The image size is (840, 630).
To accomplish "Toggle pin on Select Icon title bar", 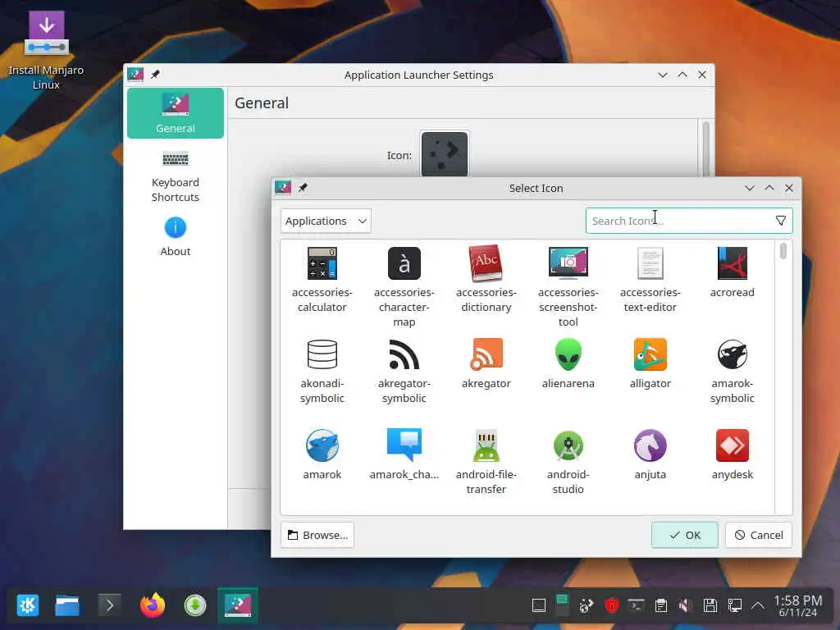I will tap(303, 188).
